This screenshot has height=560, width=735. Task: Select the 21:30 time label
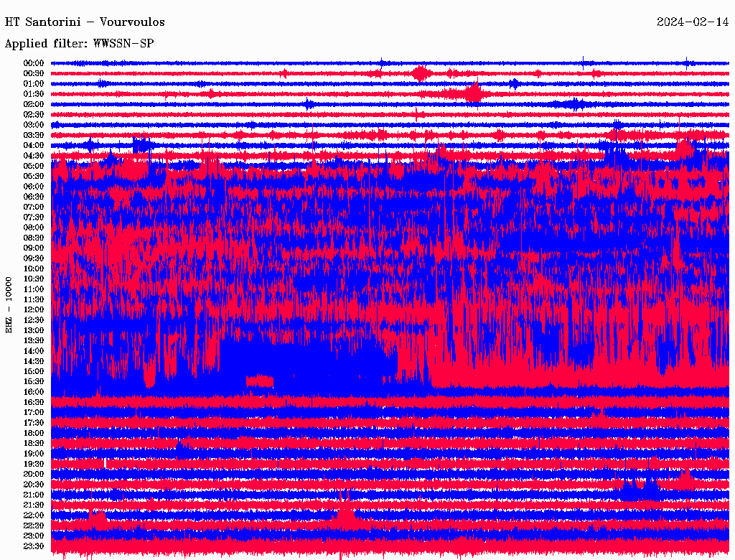coord(34,505)
